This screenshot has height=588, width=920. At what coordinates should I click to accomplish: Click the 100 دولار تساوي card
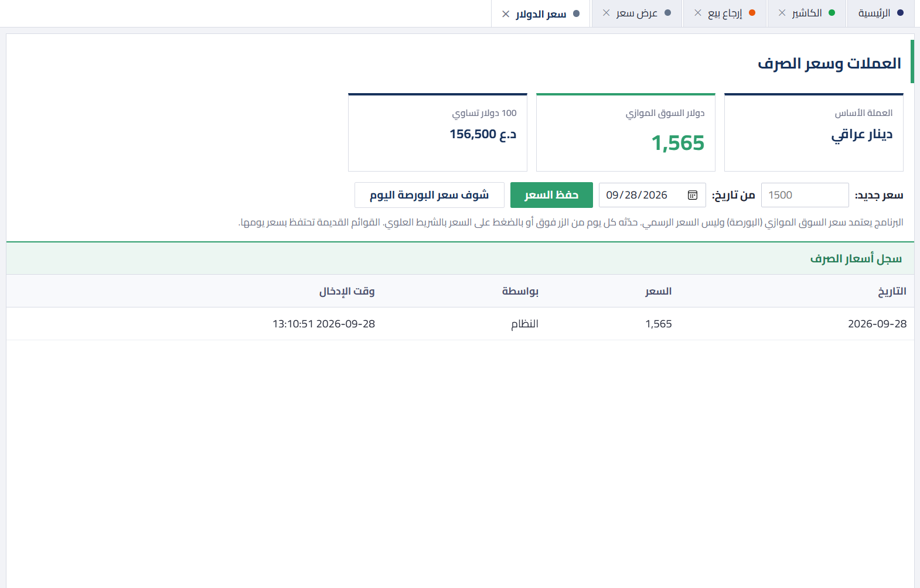coord(438,132)
